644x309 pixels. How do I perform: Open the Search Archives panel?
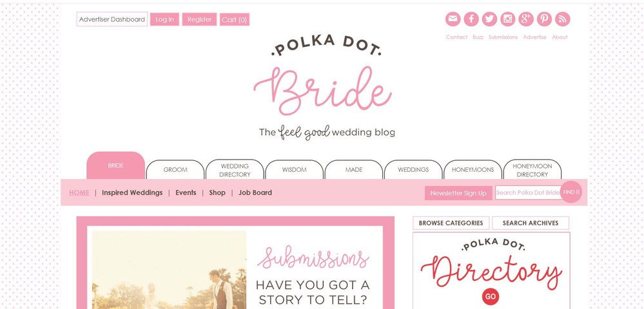click(531, 223)
